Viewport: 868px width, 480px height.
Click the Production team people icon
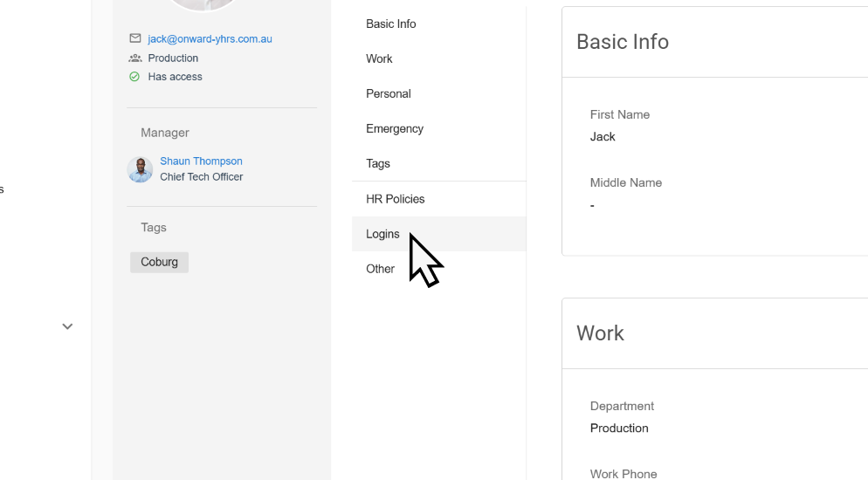(x=135, y=58)
